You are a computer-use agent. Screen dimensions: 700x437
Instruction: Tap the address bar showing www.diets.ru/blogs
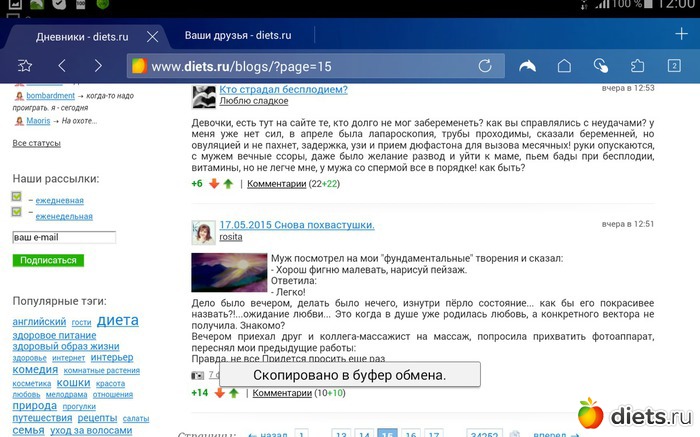point(300,66)
